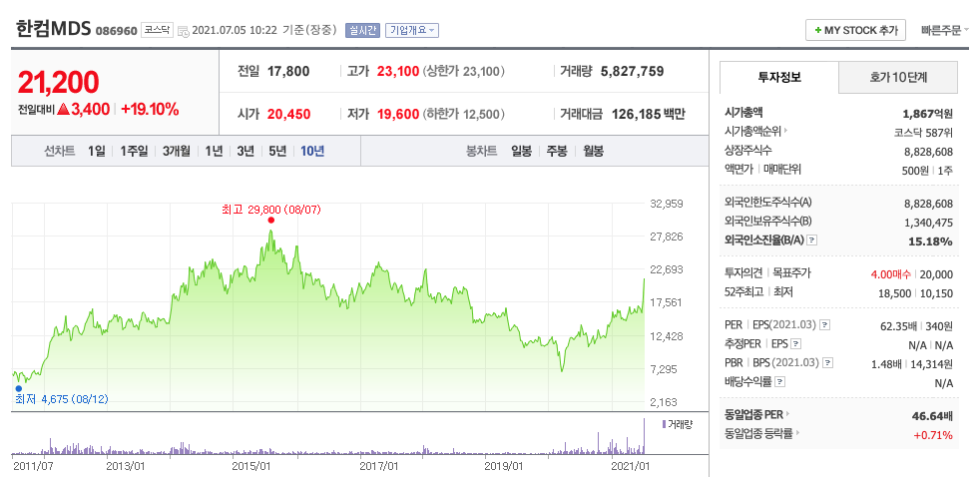Click the 저가 19,600 value
This screenshot has height=477, width=980.
(398, 115)
